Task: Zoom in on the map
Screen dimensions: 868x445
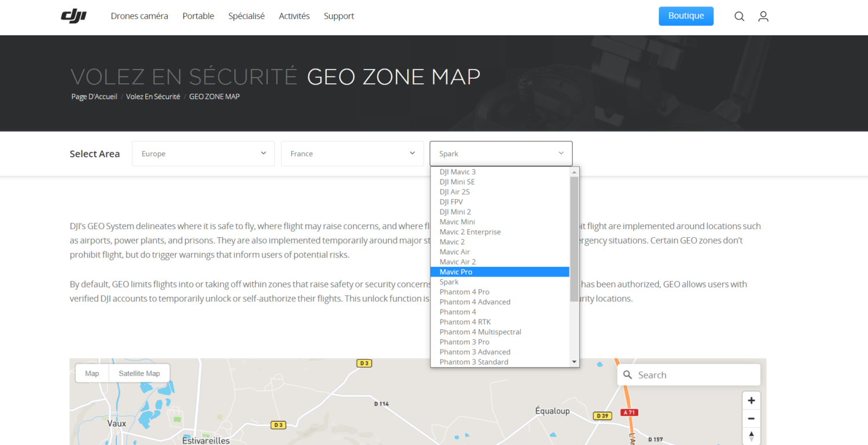Action: [x=751, y=400]
